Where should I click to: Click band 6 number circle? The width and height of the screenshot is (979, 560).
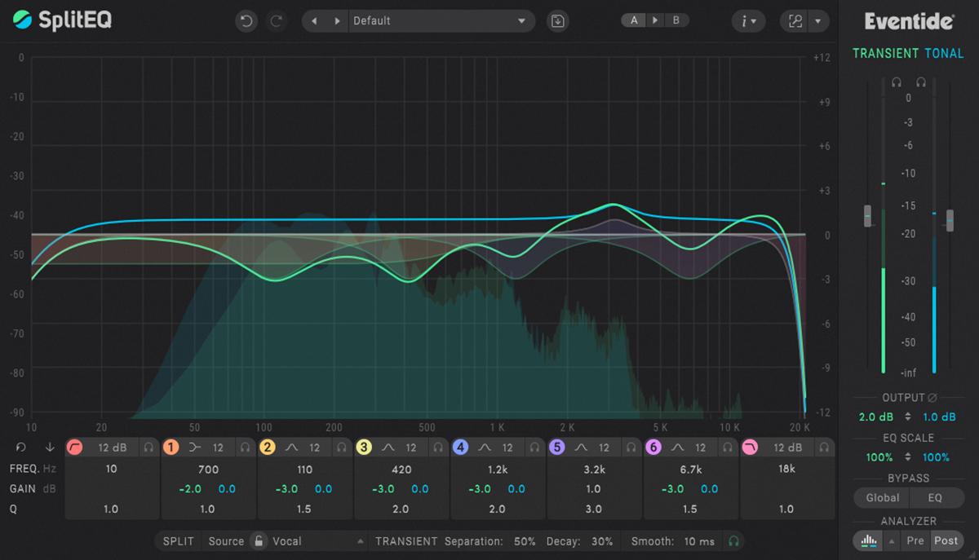click(x=653, y=447)
